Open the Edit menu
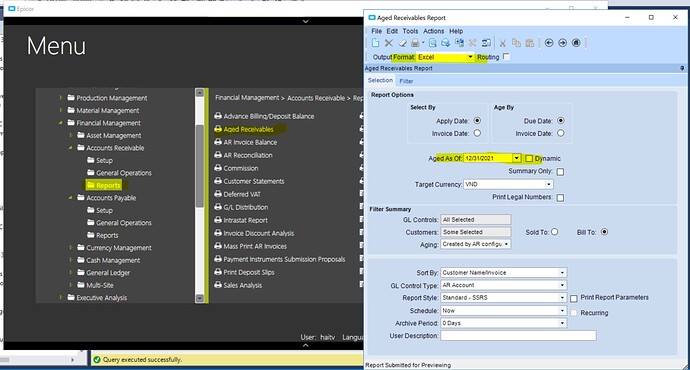The width and height of the screenshot is (690, 370). coord(392,31)
